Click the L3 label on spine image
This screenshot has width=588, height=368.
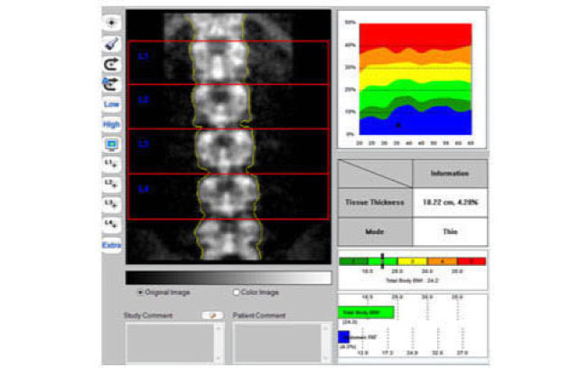(x=144, y=144)
